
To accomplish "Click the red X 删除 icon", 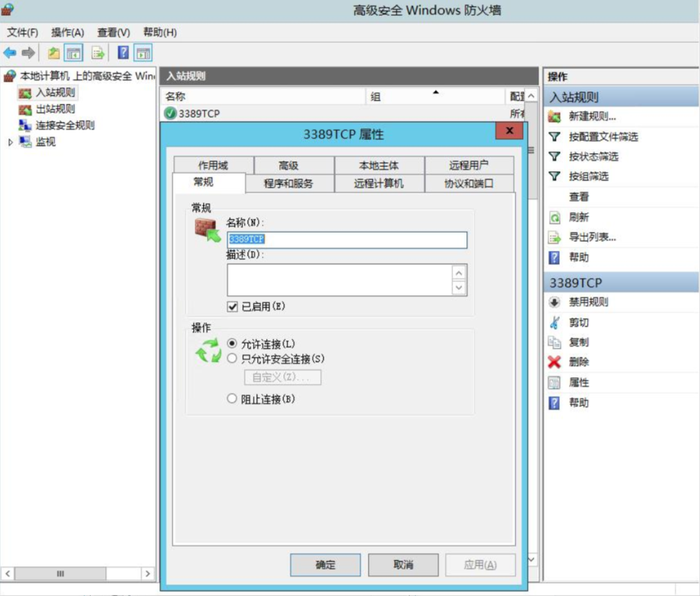I will point(554,362).
